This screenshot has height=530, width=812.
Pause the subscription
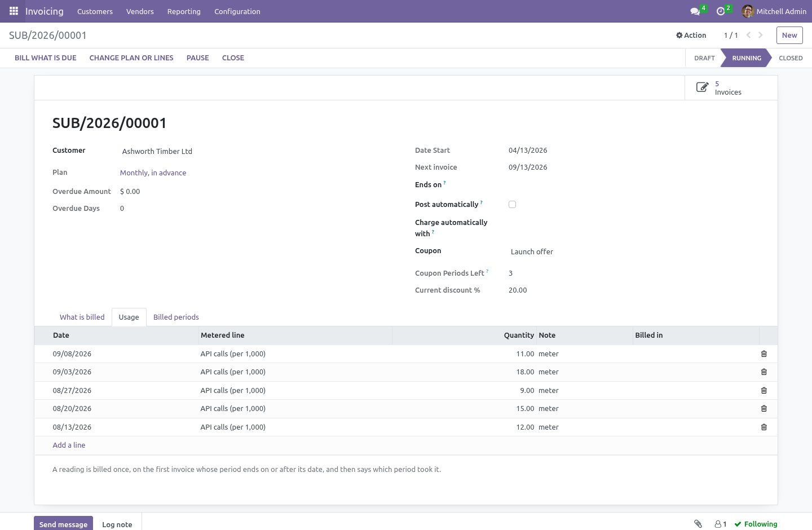[x=198, y=58]
